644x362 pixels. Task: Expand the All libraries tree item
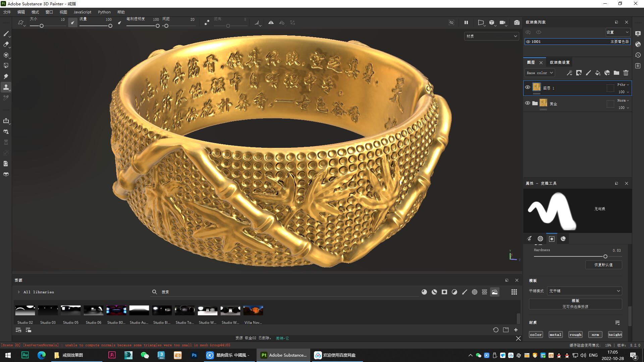point(19,292)
